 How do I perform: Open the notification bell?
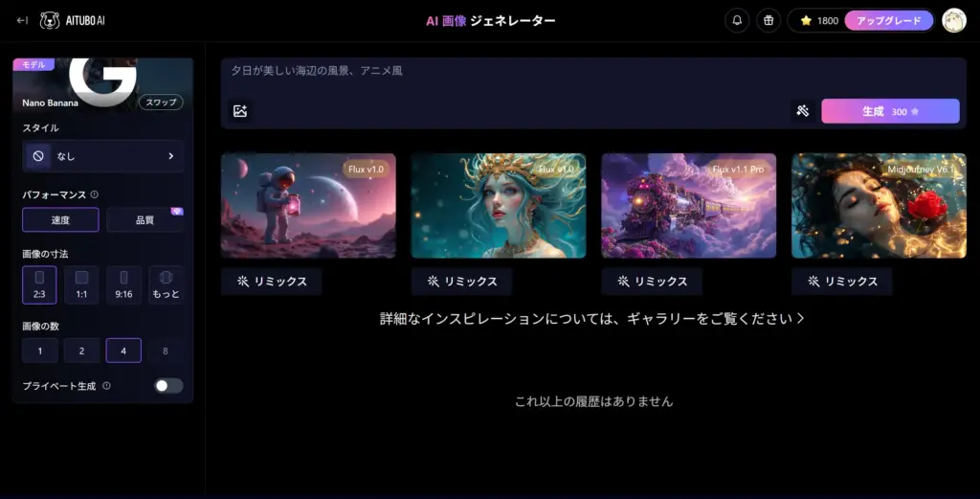[737, 20]
